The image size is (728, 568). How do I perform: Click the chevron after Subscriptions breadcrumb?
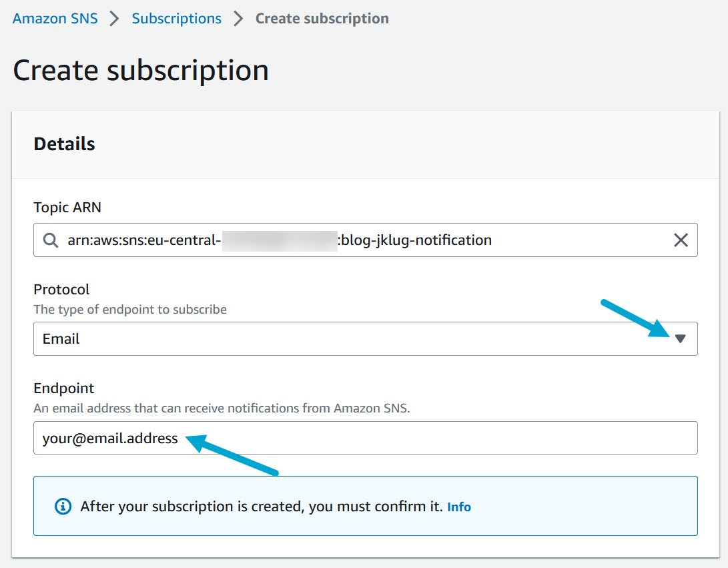tap(238, 19)
